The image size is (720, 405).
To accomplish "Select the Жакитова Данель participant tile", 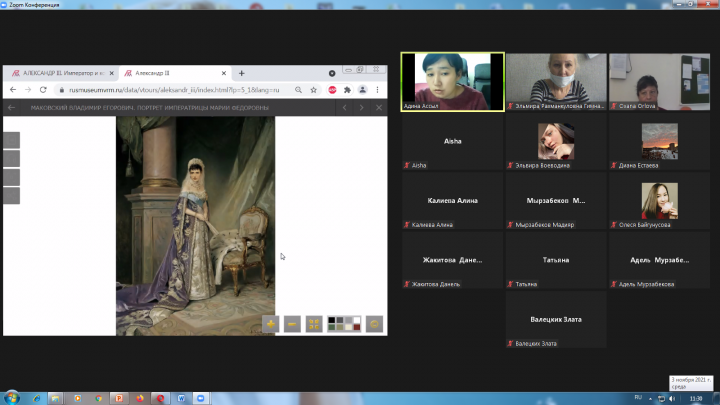I will click(452, 260).
